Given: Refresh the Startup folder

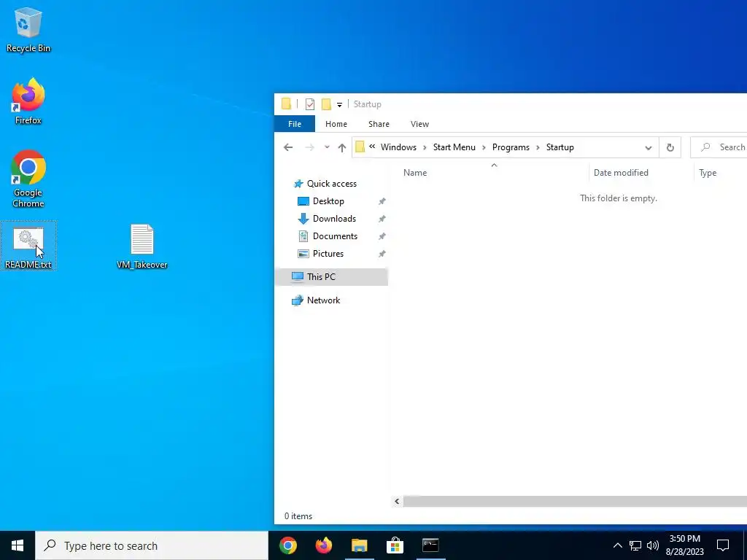Looking at the screenshot, I should click(670, 147).
